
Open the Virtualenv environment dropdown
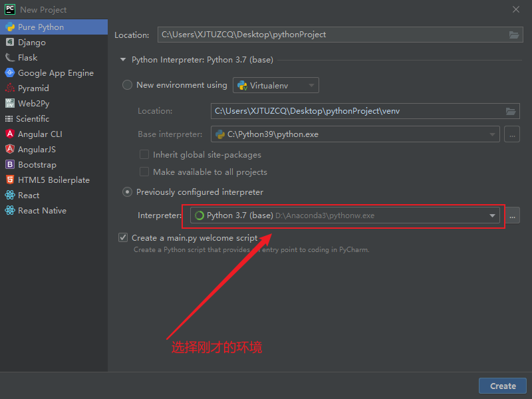[276, 85]
